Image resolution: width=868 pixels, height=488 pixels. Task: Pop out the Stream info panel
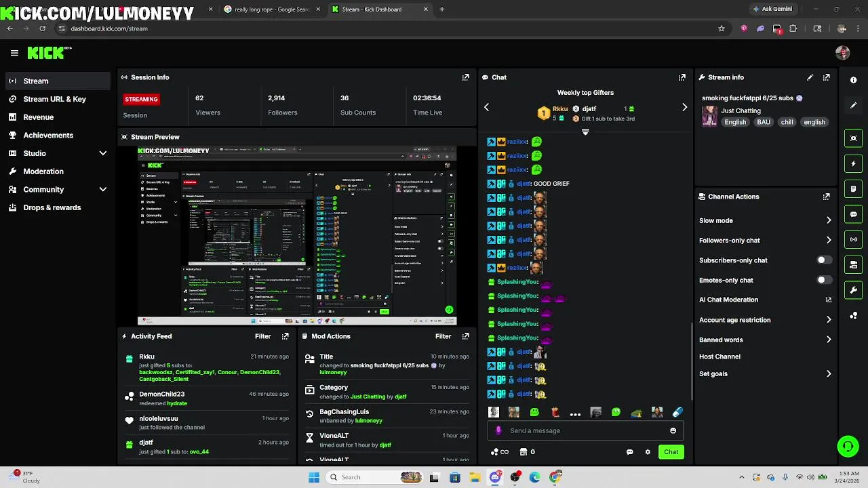(x=826, y=77)
